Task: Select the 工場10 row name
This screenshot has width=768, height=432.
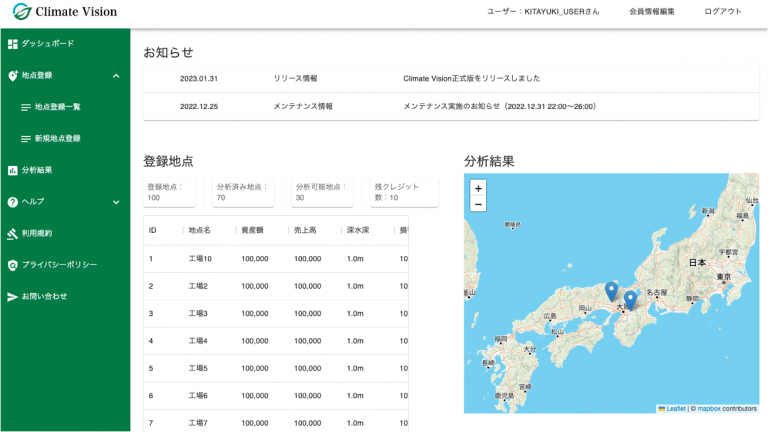Action: click(200, 259)
